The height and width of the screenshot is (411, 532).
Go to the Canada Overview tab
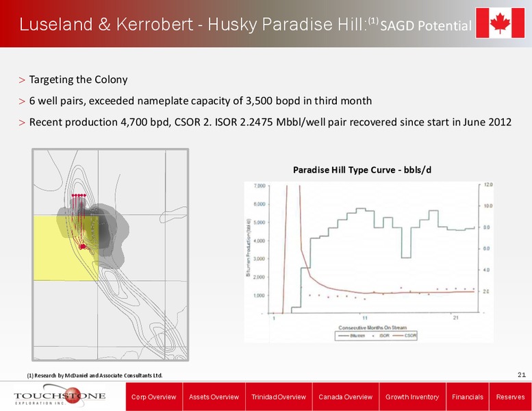point(345,397)
